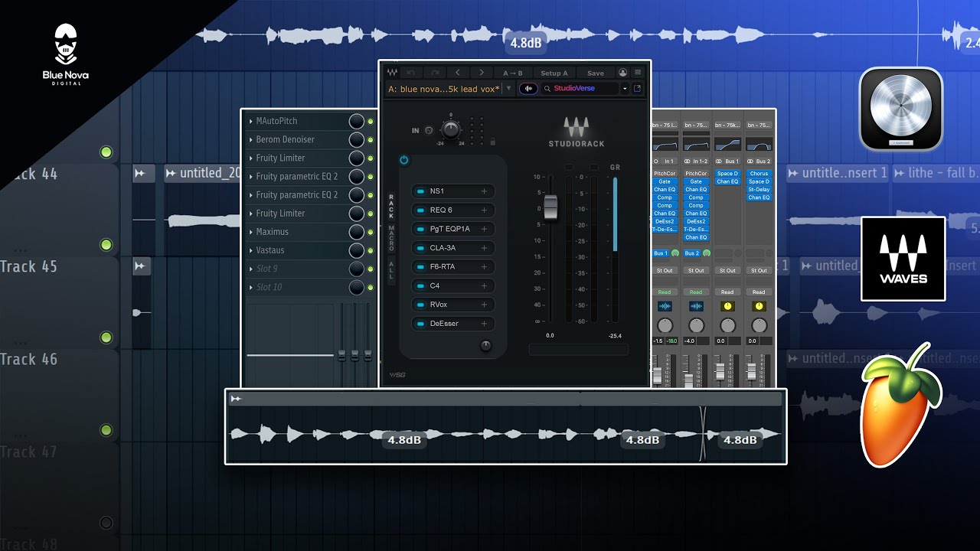Image resolution: width=980 pixels, height=551 pixels.
Task: Open StudioRack hamburger menu
Action: tap(638, 73)
